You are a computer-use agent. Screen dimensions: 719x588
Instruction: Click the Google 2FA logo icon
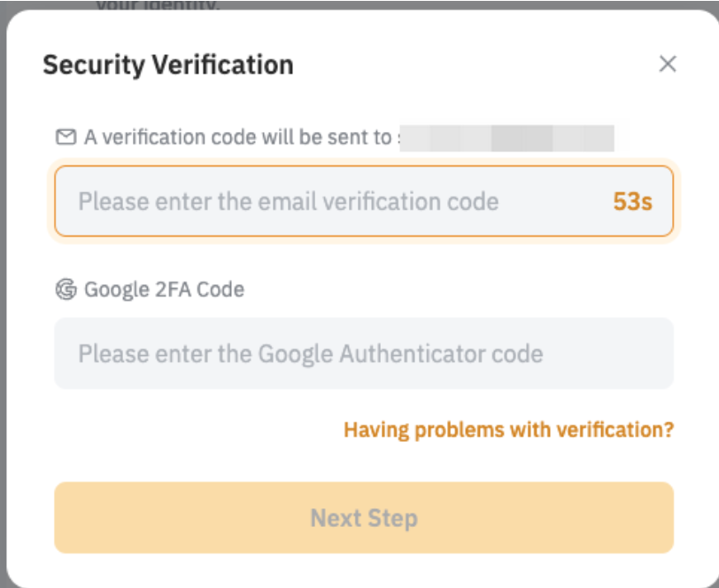point(66,290)
